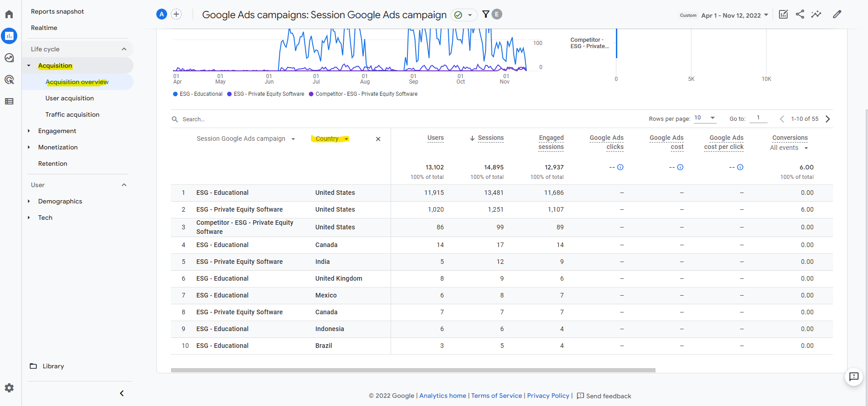The width and height of the screenshot is (868, 406).
Task: Show info for Google Ads clicks total
Action: point(620,167)
